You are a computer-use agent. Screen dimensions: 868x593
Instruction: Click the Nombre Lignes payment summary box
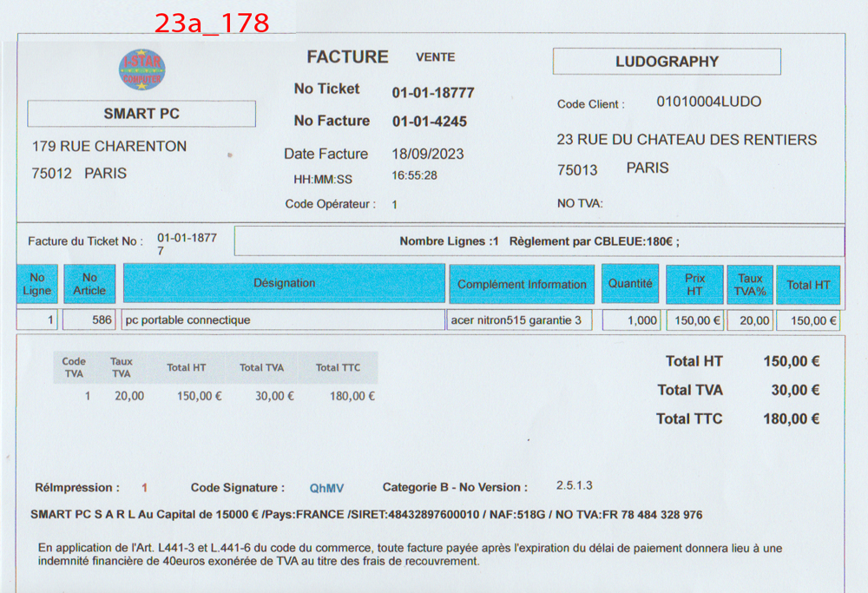pos(539,241)
